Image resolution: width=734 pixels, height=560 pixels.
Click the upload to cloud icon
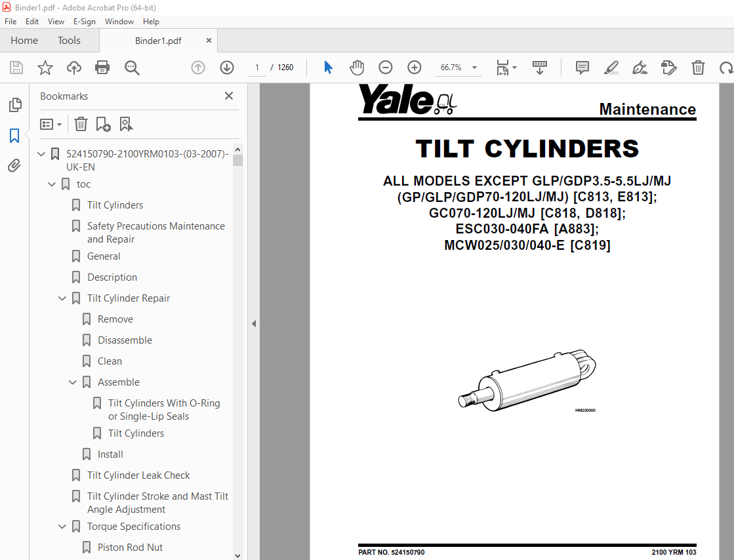pos(74,68)
